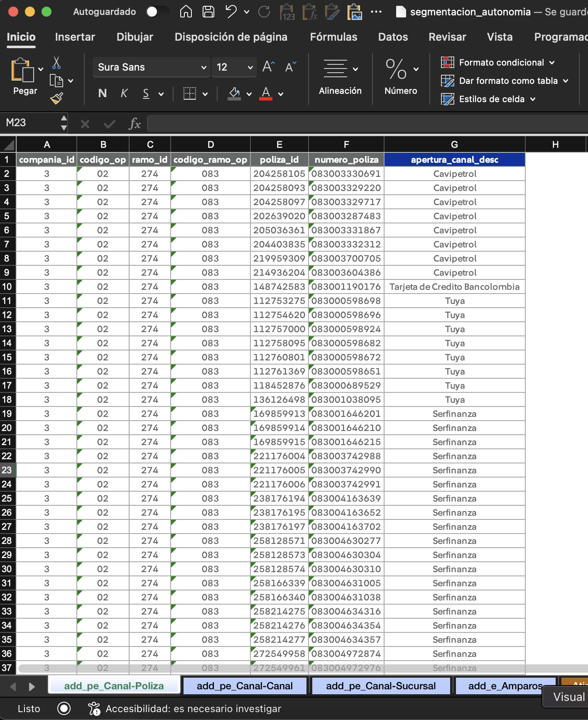This screenshot has height=720, width=588.
Task: Expand the Borders options arrow
Action: pos(205,94)
